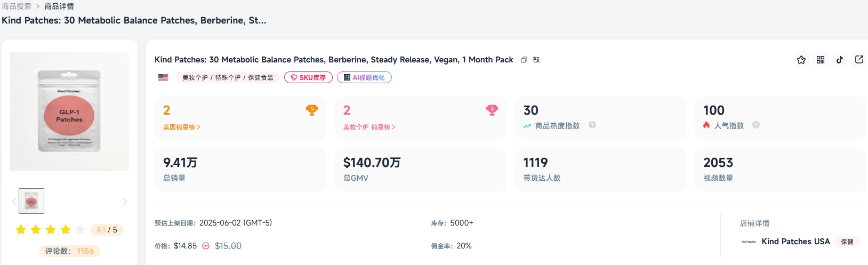Click the price change icon beside $14.85
The width and height of the screenshot is (868, 265).
point(206,246)
